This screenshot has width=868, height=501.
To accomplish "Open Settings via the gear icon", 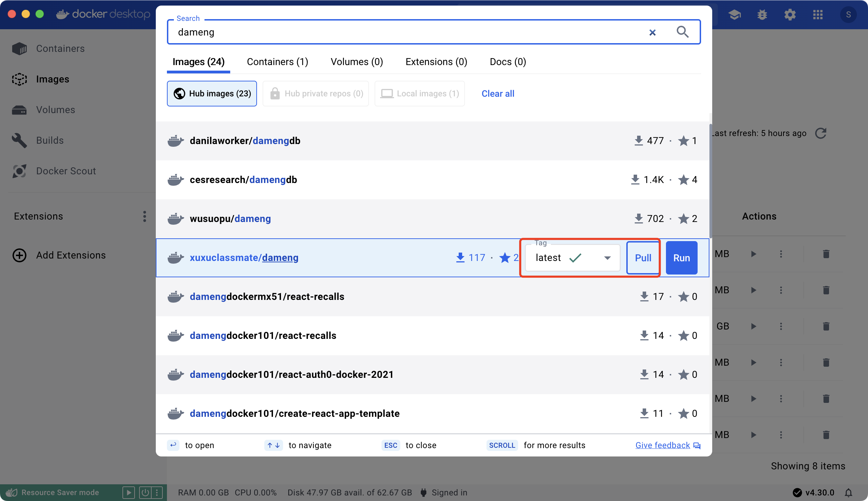I will point(790,15).
